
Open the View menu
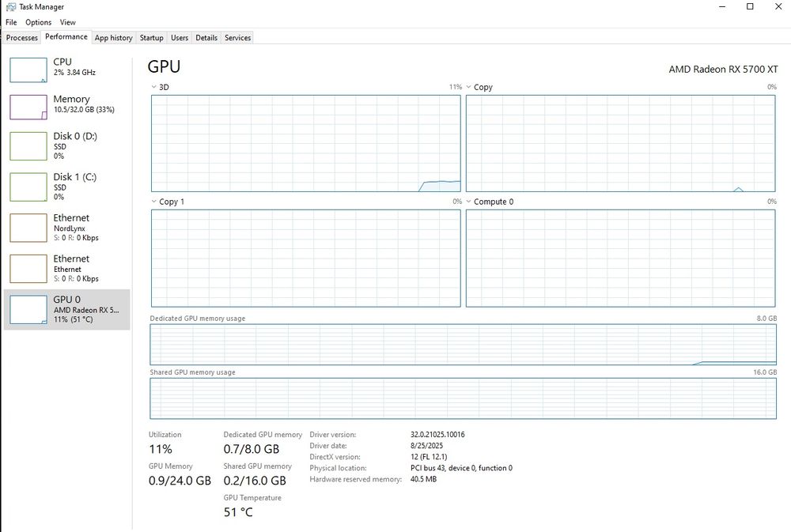point(67,22)
